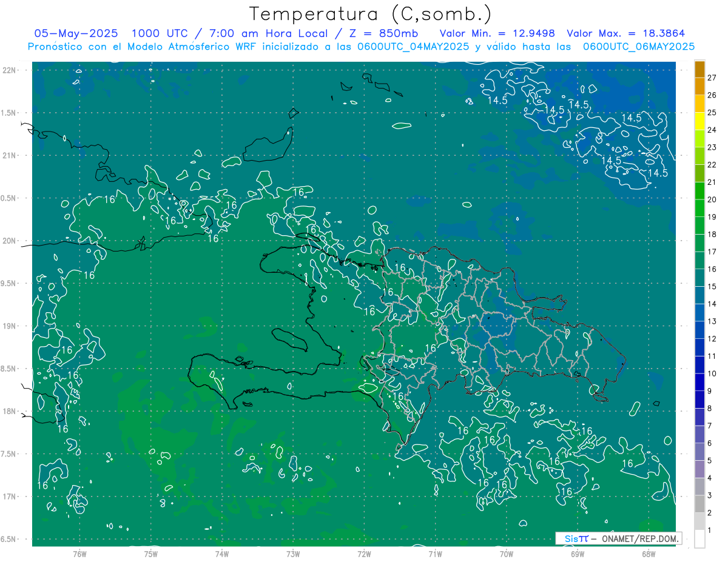Click the bright yellow swatch in color legend

pos(700,121)
